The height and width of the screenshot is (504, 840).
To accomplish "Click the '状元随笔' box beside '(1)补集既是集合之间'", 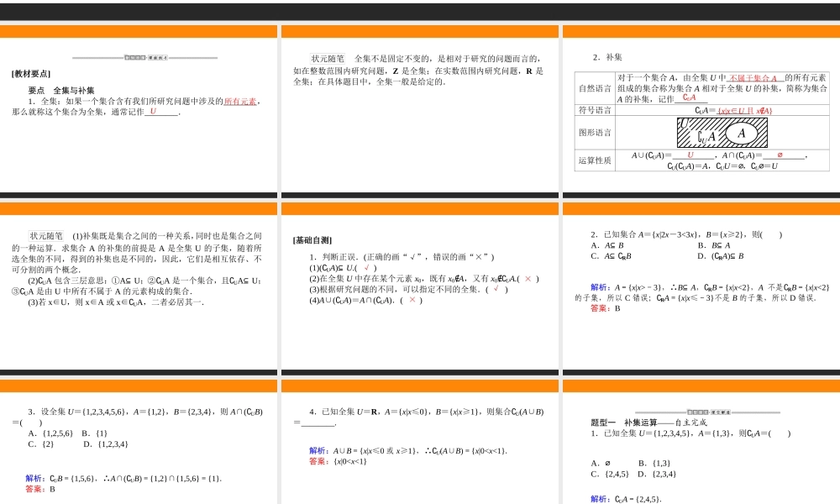I will (x=46, y=236).
